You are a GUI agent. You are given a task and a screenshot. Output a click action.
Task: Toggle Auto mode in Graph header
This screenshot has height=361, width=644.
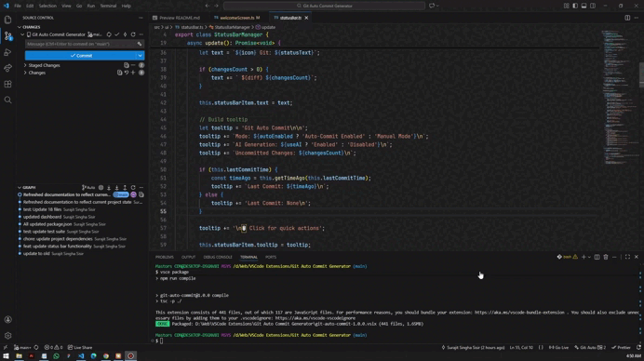[88, 188]
